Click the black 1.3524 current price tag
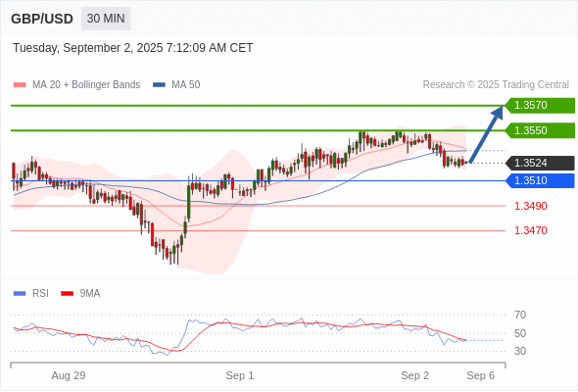 pyautogui.click(x=540, y=163)
